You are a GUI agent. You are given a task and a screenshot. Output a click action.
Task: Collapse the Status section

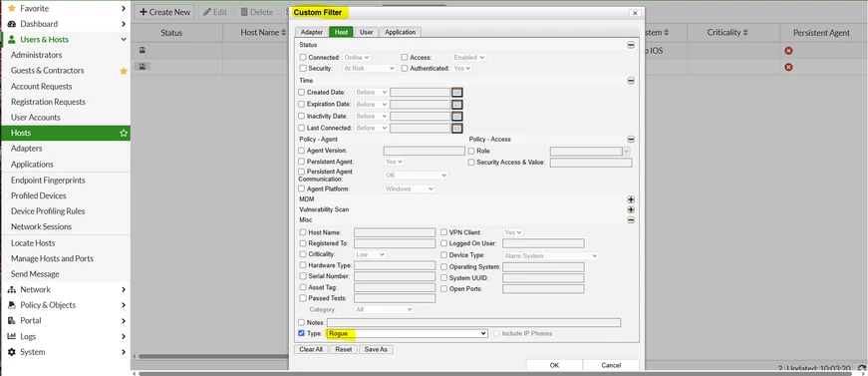point(631,45)
